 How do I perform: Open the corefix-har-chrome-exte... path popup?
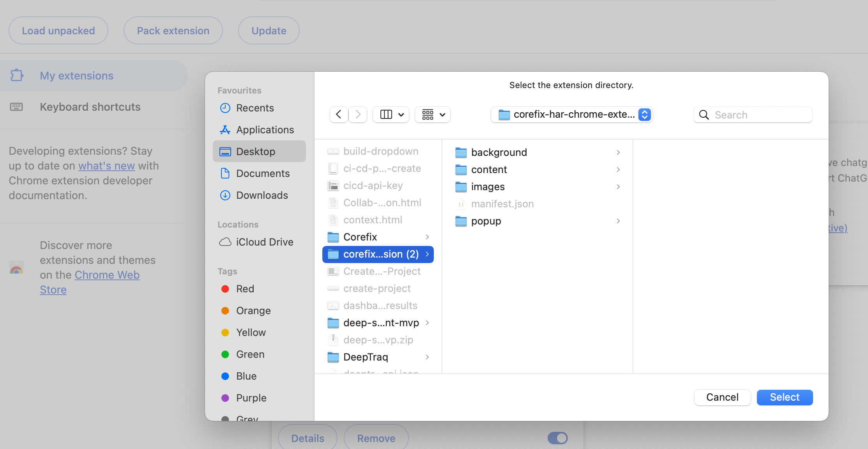click(571, 115)
